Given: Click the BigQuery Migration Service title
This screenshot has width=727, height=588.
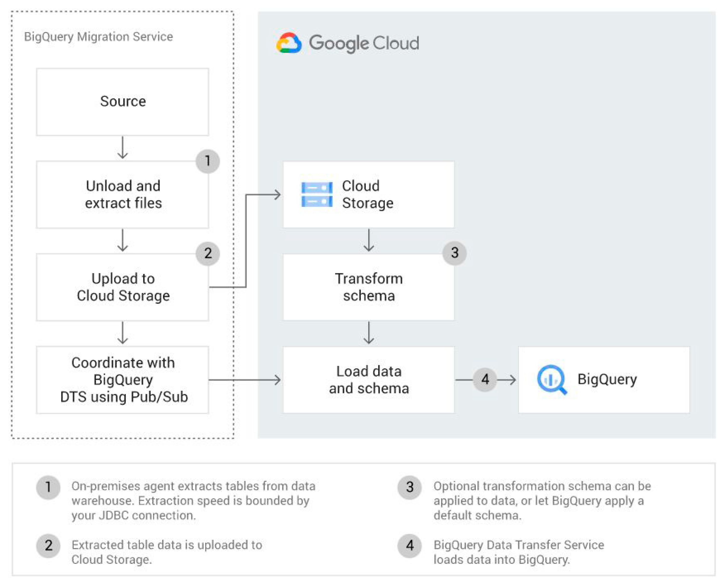Looking at the screenshot, I should coord(98,37).
